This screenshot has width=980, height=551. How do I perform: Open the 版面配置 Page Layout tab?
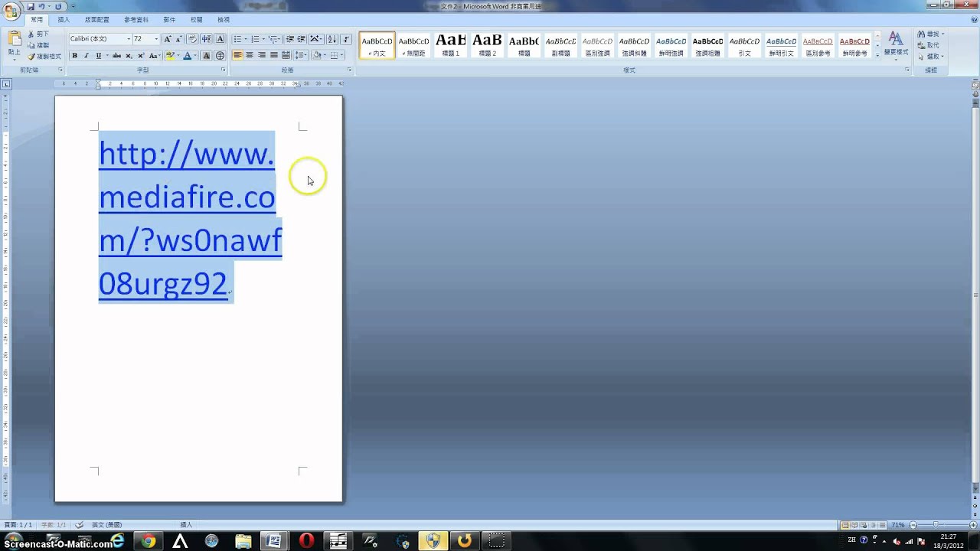tap(97, 20)
